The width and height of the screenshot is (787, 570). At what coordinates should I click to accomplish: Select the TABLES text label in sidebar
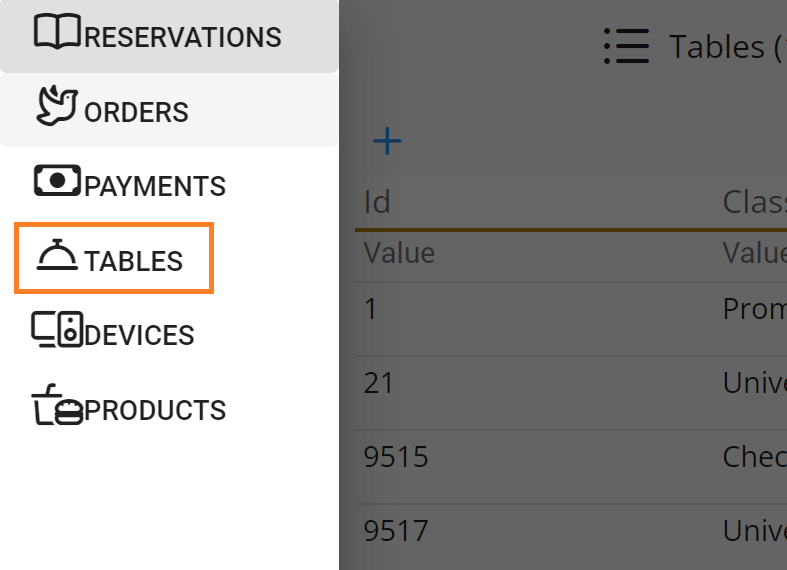[134, 261]
